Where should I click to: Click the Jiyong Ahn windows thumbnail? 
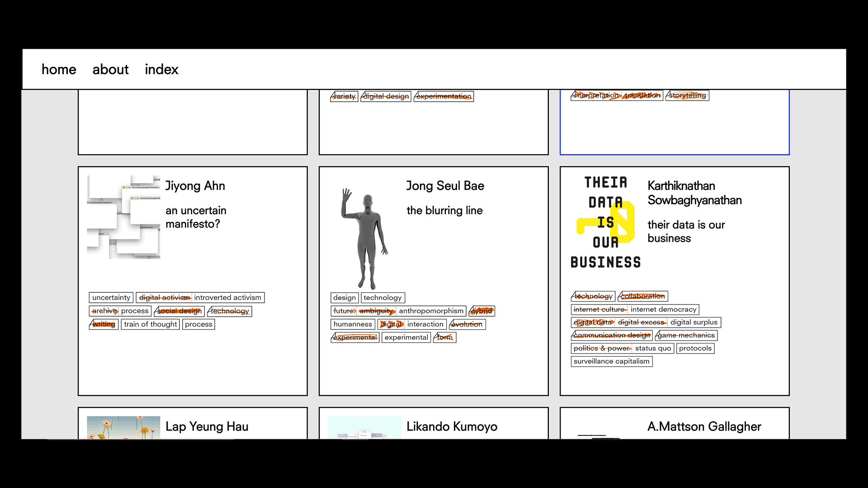(123, 217)
